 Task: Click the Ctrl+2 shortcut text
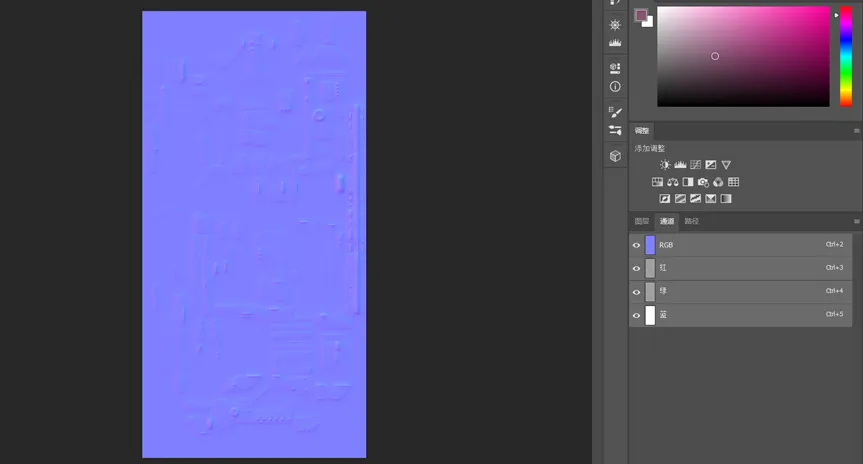click(834, 244)
